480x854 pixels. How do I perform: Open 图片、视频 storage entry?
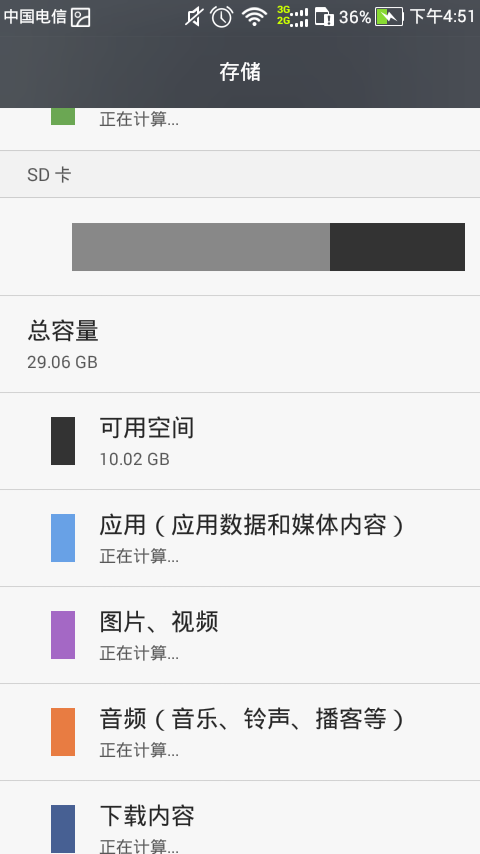240,635
